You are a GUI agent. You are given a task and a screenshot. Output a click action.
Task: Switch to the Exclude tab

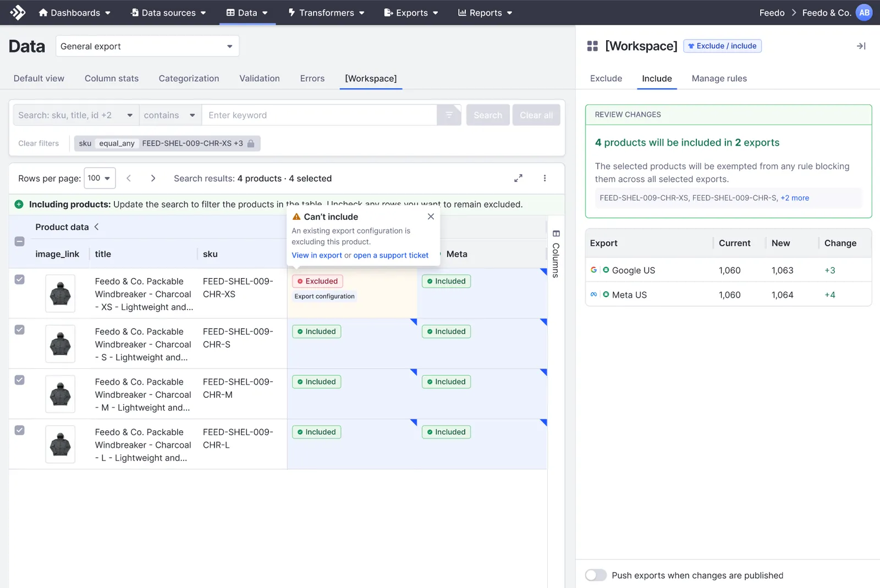(x=606, y=79)
